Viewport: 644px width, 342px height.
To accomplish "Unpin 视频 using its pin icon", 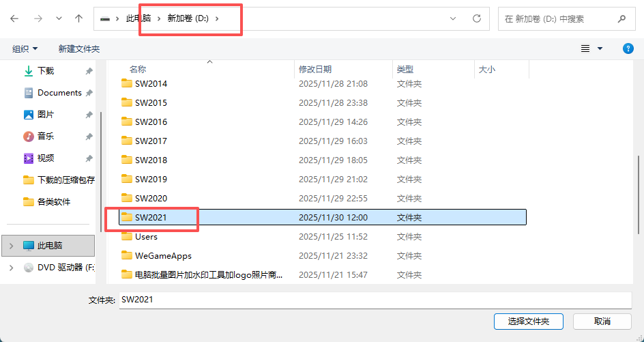I will (x=89, y=158).
